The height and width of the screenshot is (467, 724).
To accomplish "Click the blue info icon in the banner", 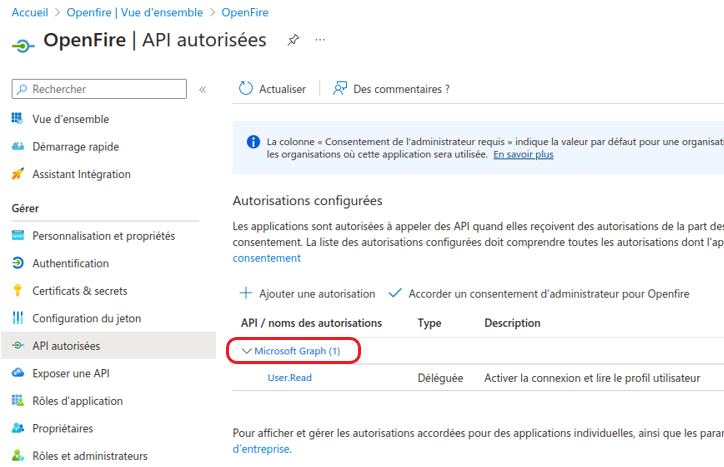I will tap(253, 142).
